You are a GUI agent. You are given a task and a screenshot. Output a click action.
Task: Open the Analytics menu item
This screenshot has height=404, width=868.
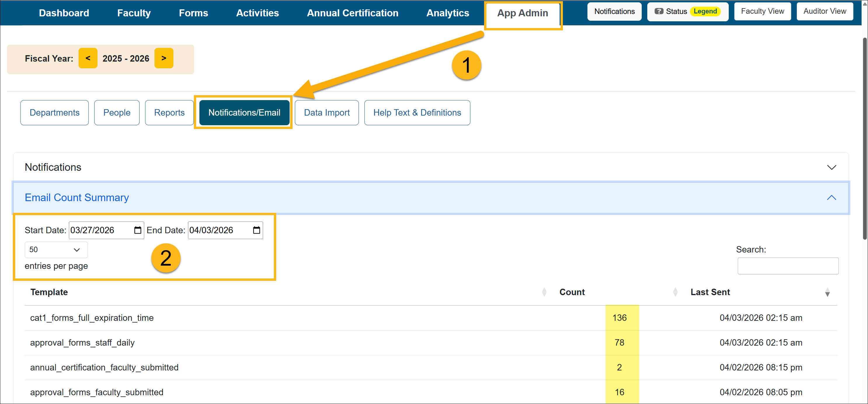[x=448, y=13]
